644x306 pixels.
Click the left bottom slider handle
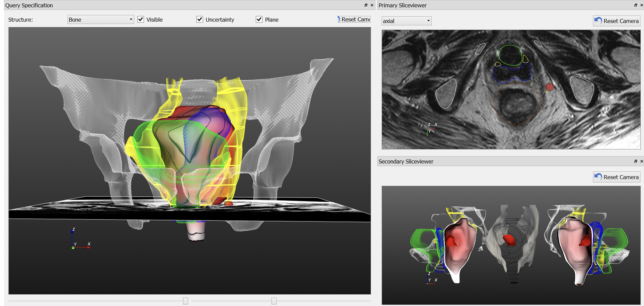[x=185, y=301]
